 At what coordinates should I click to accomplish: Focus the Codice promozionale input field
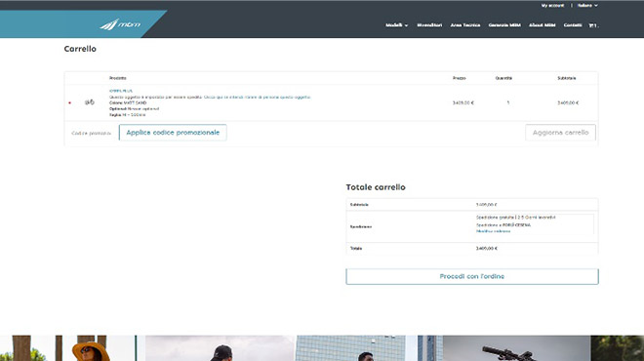coord(92,133)
